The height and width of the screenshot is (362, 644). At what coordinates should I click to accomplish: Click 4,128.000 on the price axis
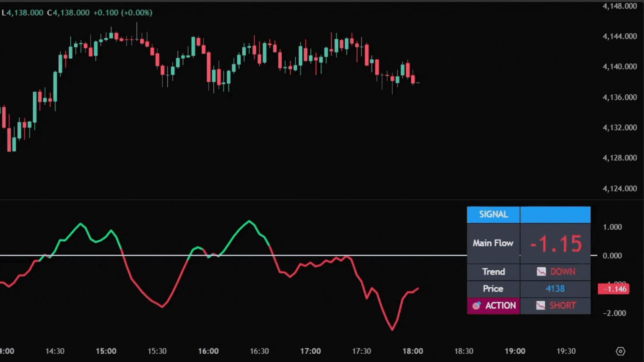pyautogui.click(x=620, y=158)
